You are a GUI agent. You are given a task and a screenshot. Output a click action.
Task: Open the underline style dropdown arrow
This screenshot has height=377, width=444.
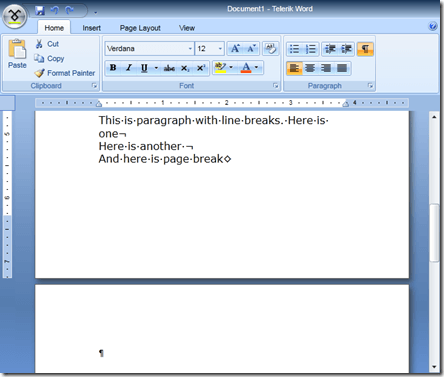click(x=156, y=68)
